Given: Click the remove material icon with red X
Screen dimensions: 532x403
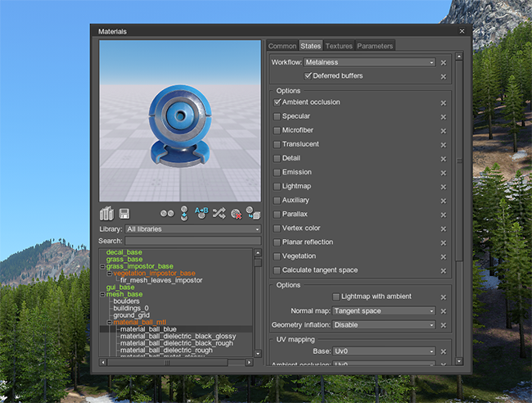Looking at the screenshot, I should [237, 214].
